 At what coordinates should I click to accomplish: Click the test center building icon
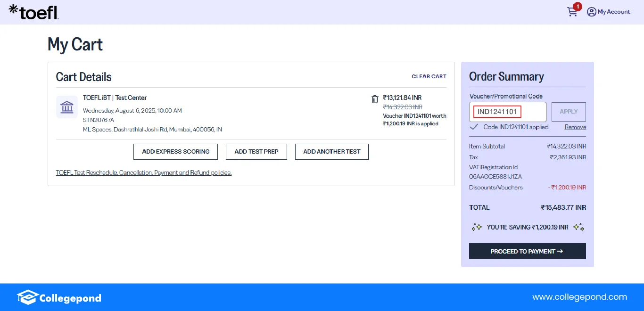click(67, 107)
